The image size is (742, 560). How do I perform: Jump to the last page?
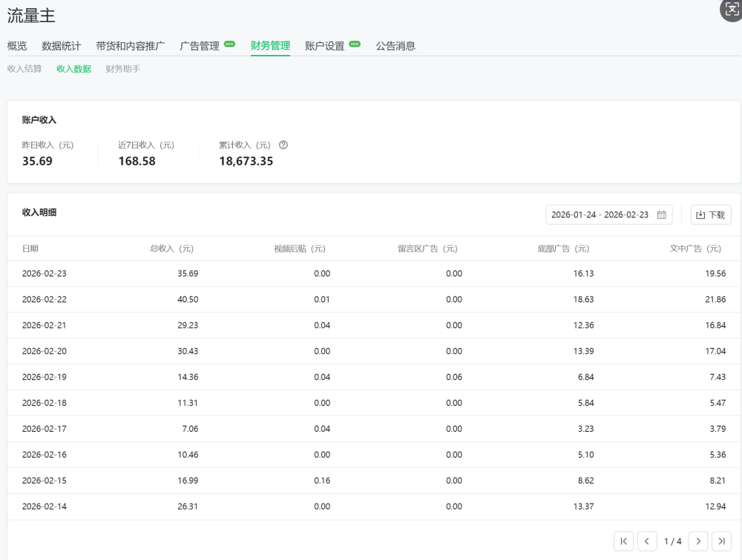[x=721, y=541]
